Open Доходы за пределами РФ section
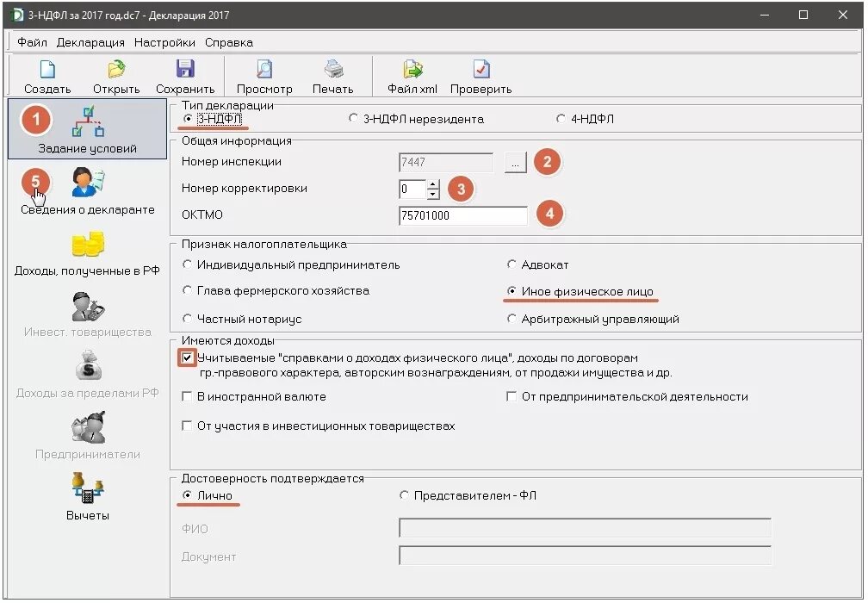Image resolution: width=868 pixels, height=603 pixels. [x=88, y=375]
